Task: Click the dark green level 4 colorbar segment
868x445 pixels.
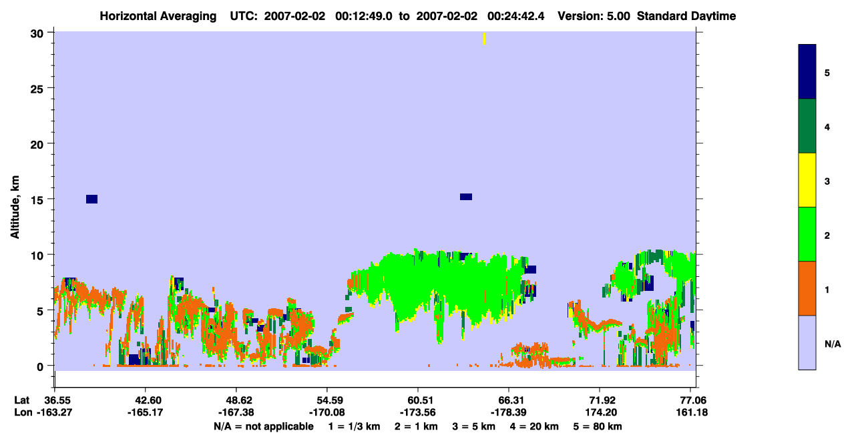Action: 807,127
